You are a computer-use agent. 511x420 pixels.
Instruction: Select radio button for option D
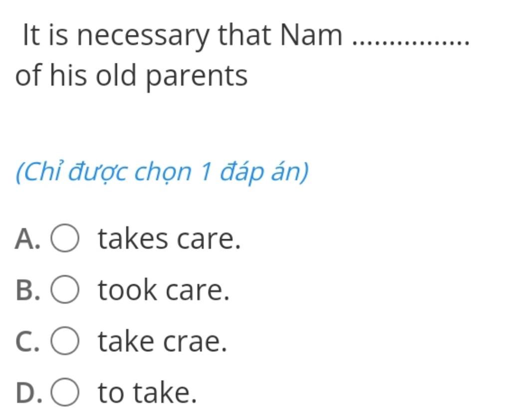(64, 392)
